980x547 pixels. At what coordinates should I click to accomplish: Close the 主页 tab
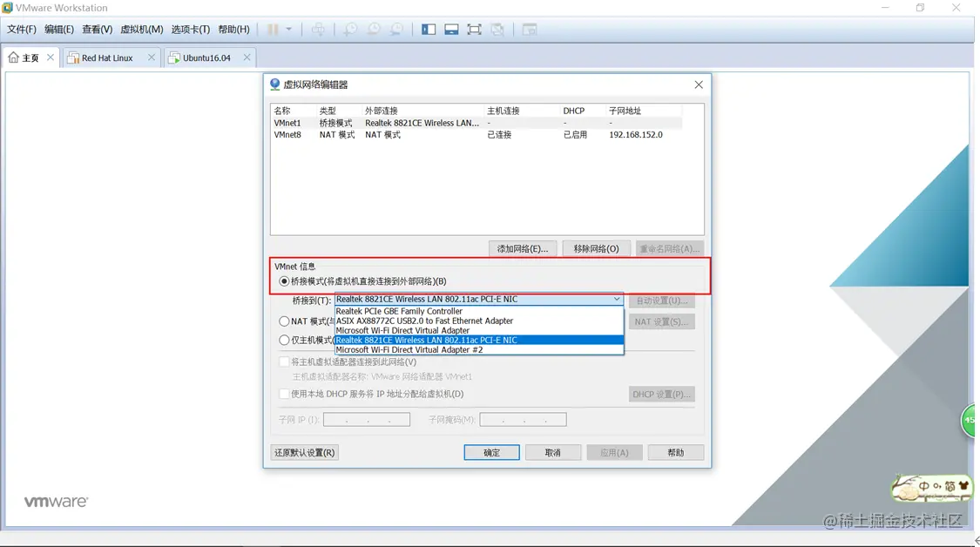[51, 57]
